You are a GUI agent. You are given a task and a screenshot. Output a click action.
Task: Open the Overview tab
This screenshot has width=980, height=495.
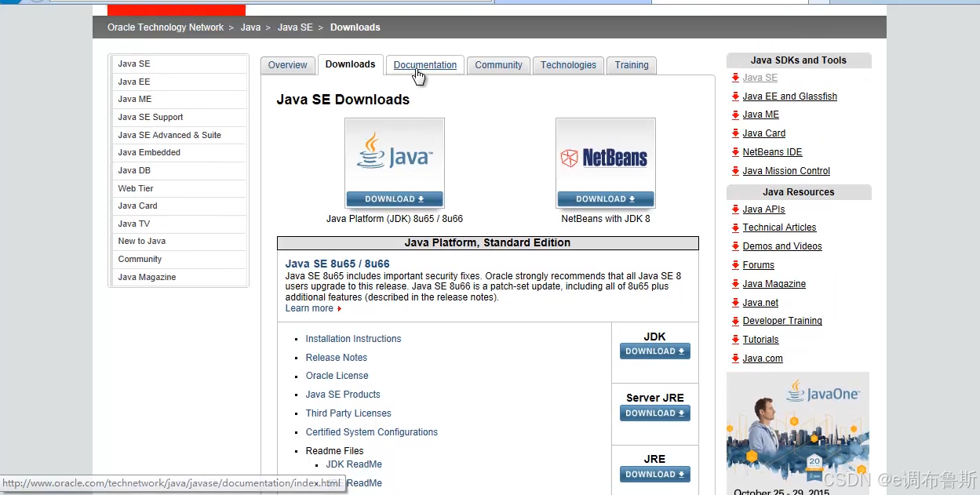(287, 65)
